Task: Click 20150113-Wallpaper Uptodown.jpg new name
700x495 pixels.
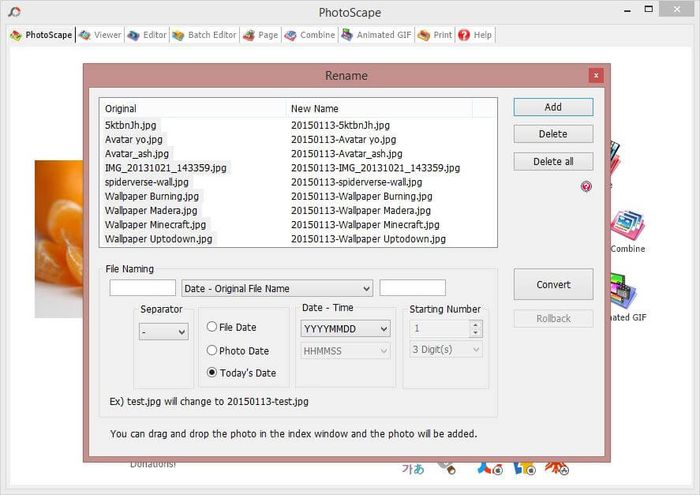Action: (x=368, y=239)
